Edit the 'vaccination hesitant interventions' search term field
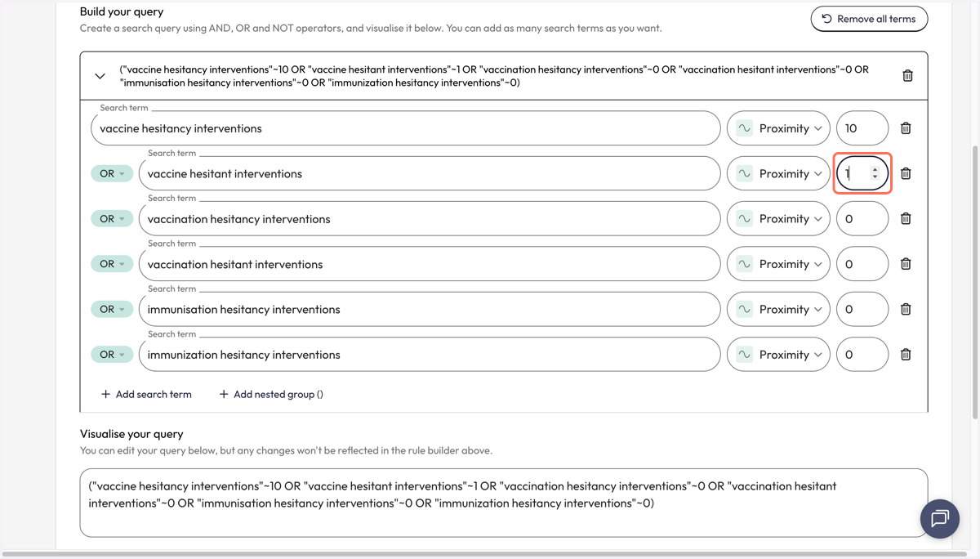The width and height of the screenshot is (980, 559). [x=430, y=264]
